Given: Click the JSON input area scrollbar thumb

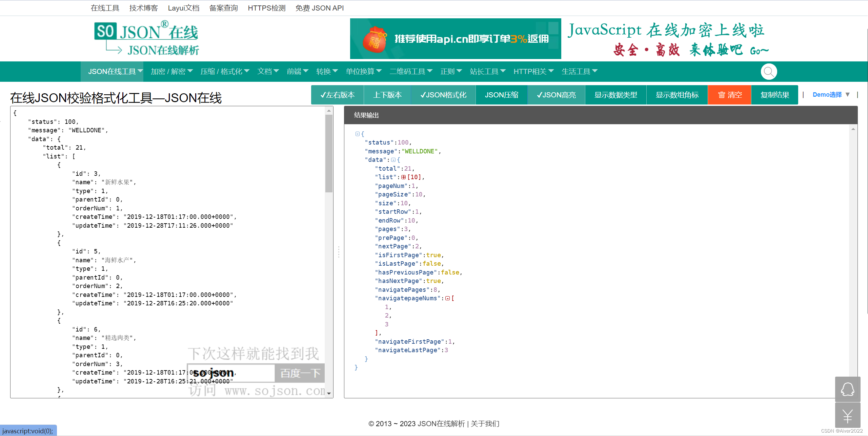Looking at the screenshot, I should 328,153.
